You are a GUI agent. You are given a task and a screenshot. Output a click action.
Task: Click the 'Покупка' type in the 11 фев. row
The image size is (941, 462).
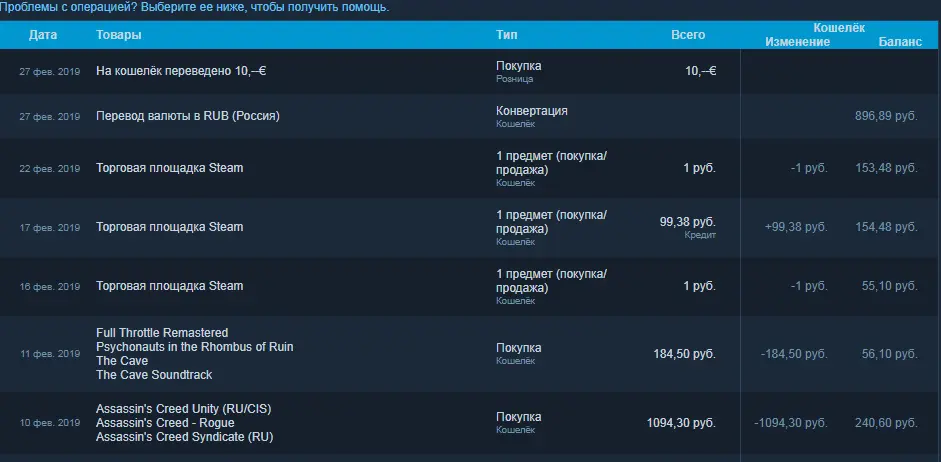point(519,348)
